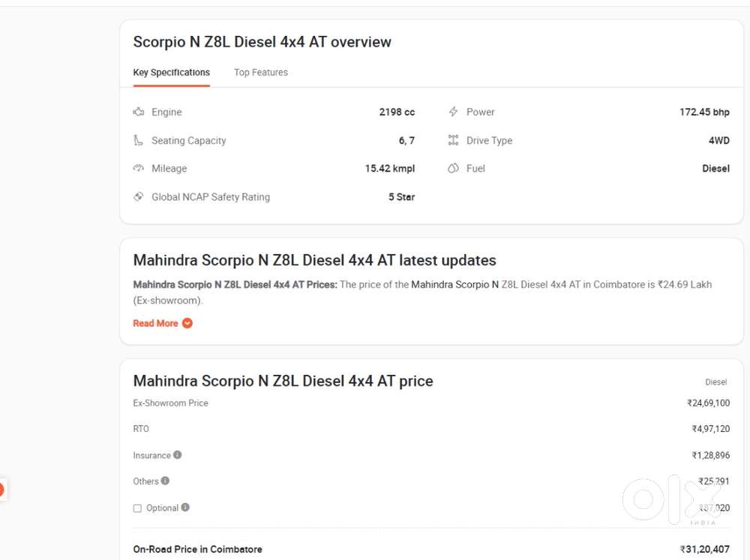The height and width of the screenshot is (560, 750).
Task: Click the engine icon in specifications
Action: pos(139,112)
